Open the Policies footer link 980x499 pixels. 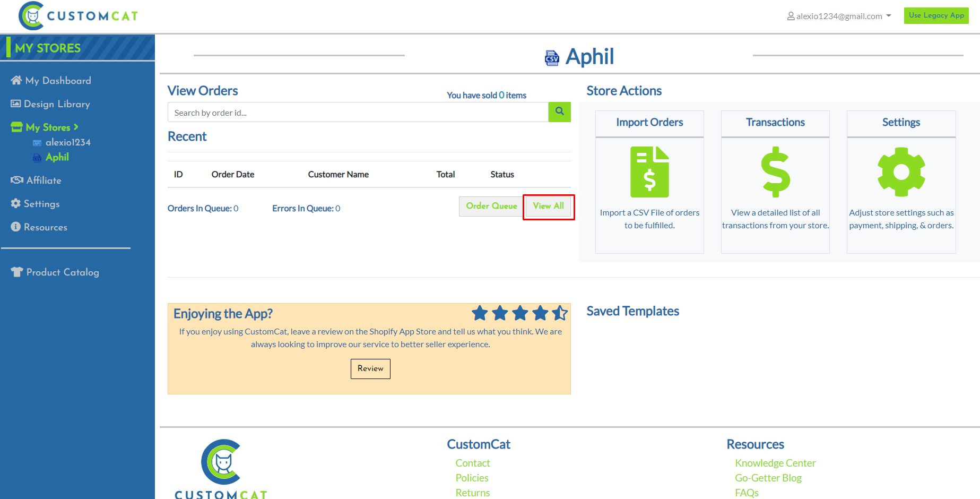tap(472, 478)
